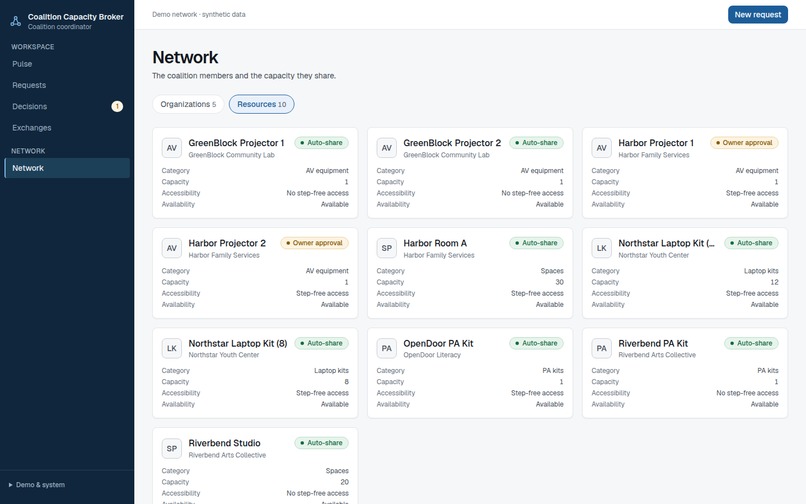This screenshot has height=504, width=806.
Task: Click the Demo network synthetic data label
Action: point(199,14)
